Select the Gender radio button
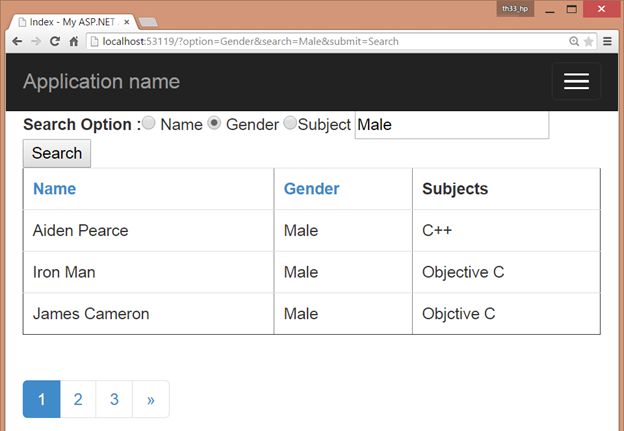 point(214,123)
